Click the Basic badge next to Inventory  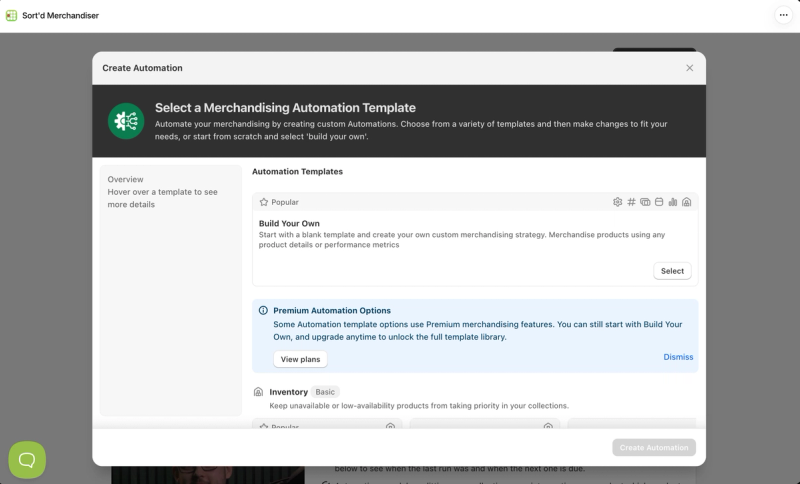(325, 392)
